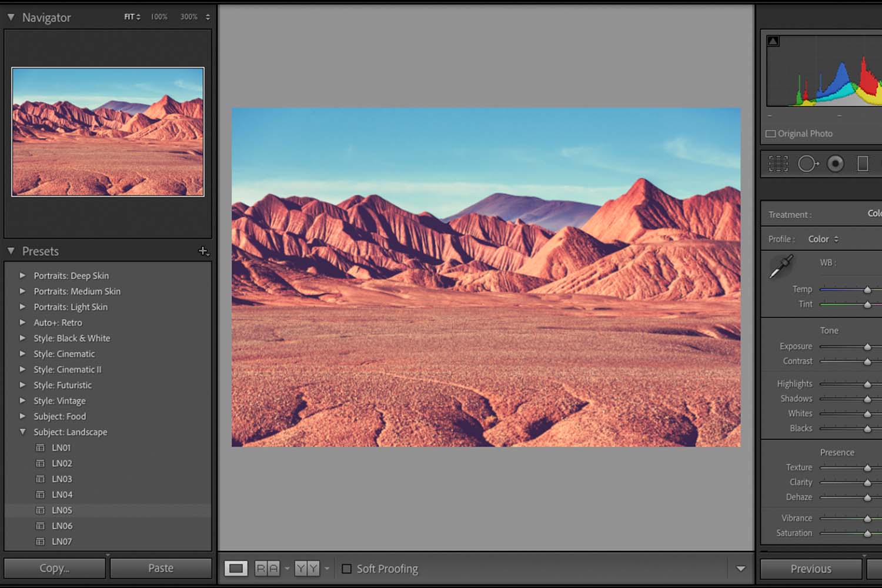Open the Profile Color dropdown

(823, 239)
